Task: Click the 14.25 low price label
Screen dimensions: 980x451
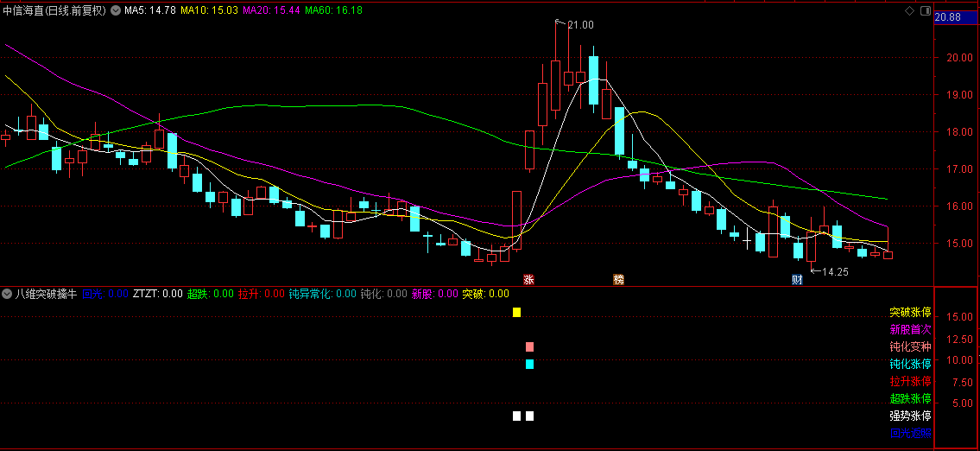Action: coord(834,271)
